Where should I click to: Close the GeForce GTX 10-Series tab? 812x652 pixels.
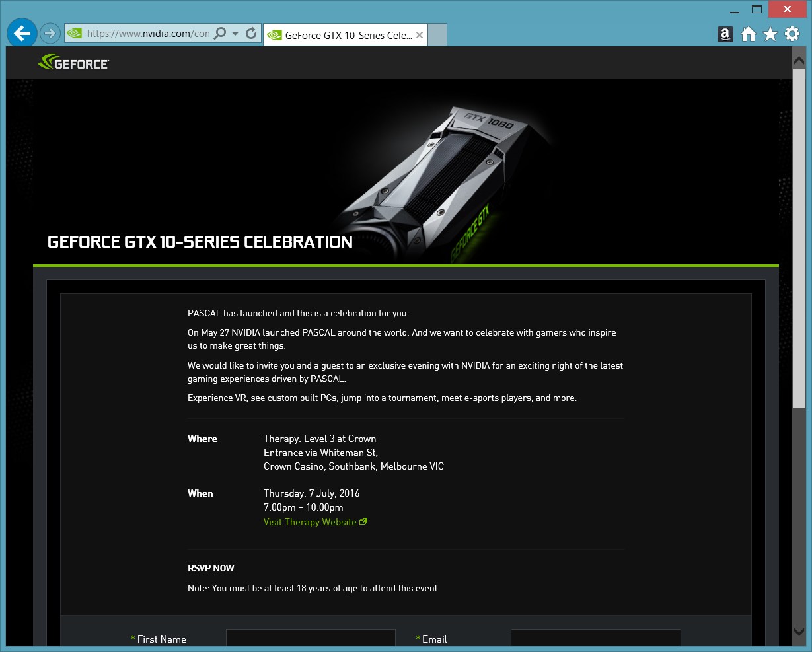pyautogui.click(x=420, y=36)
